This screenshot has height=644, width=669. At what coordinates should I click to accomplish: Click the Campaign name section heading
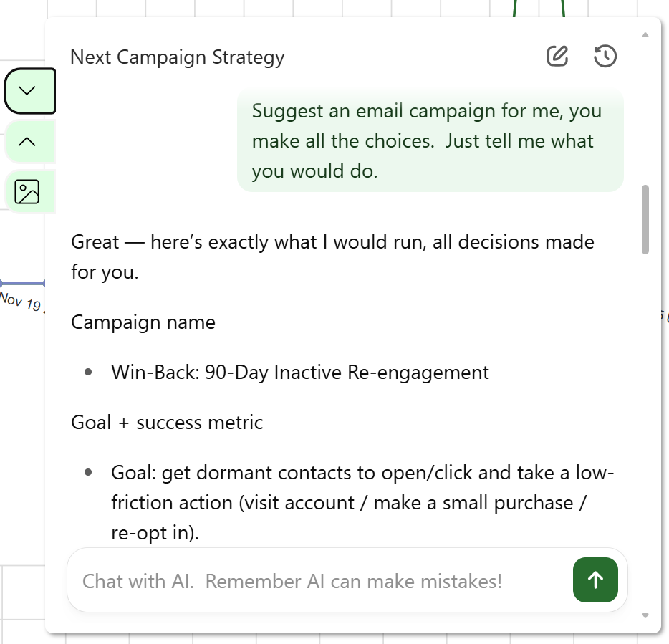[x=143, y=322]
